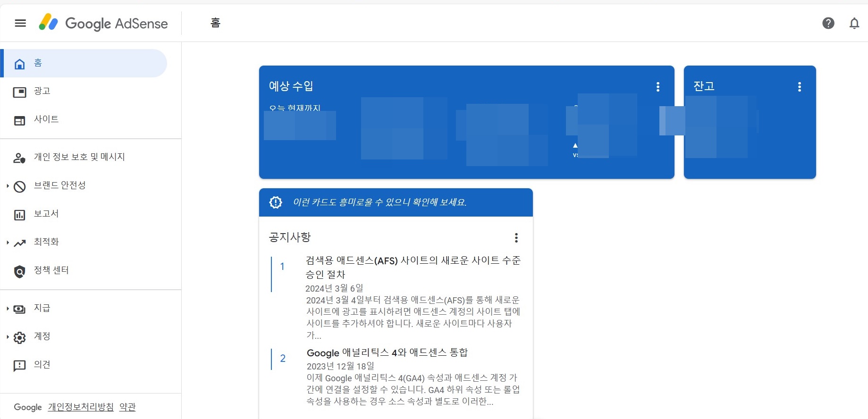Open announcement about 검색용 애드센스(AFS)

[x=413, y=268]
